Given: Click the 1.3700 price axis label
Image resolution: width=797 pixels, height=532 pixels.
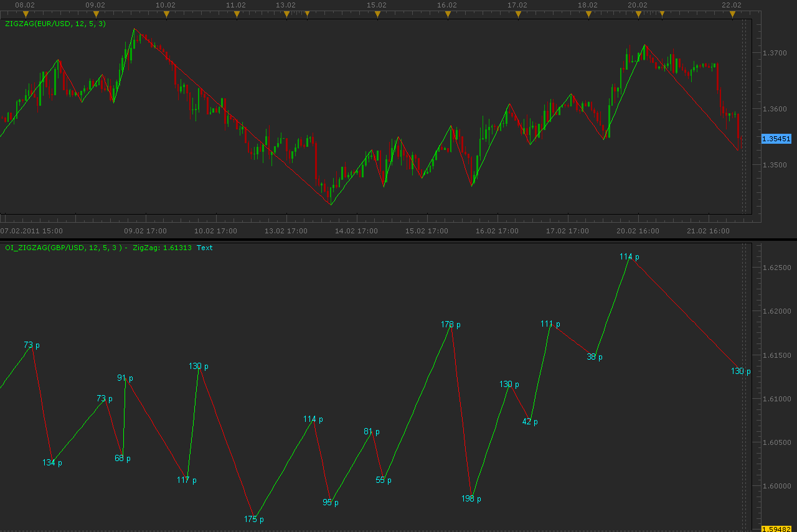Looking at the screenshot, I should point(775,53).
